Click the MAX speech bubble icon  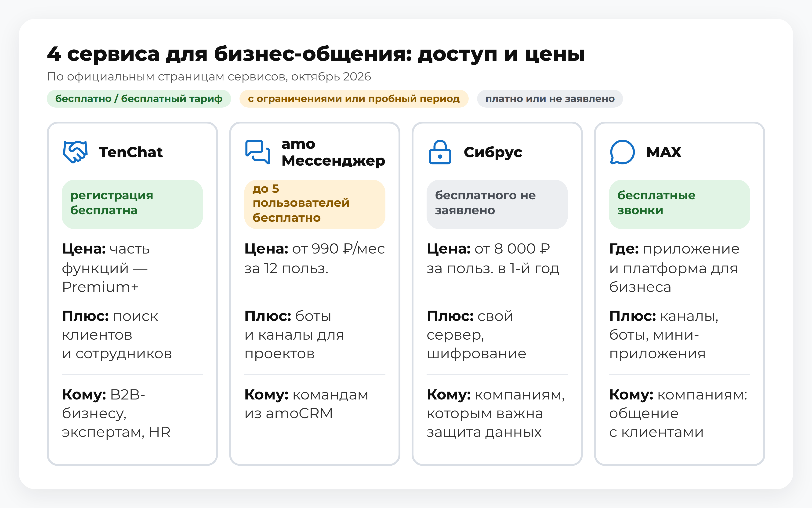click(622, 152)
